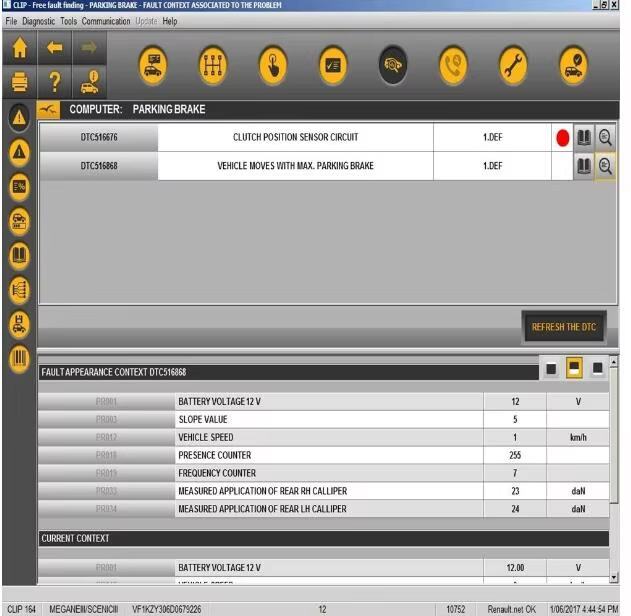Open the car lift sidebar icon
The image size is (631, 616).
19,324
